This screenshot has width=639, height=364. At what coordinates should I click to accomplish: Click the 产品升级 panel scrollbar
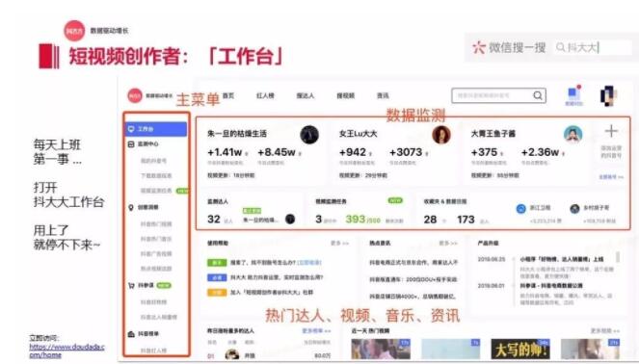coord(618,257)
